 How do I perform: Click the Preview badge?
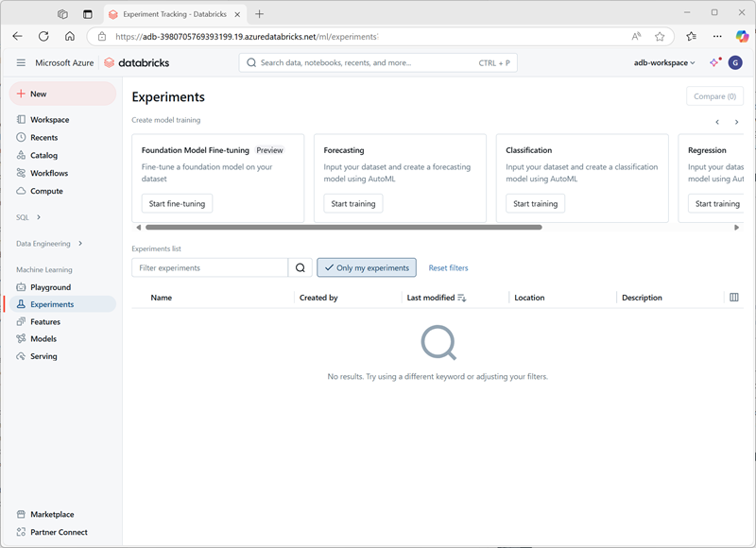point(269,150)
